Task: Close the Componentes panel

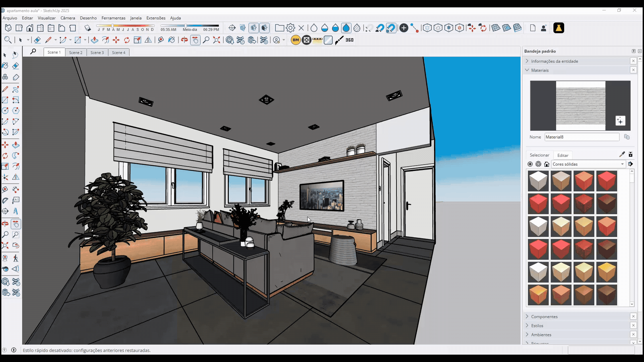Action: coord(633,316)
